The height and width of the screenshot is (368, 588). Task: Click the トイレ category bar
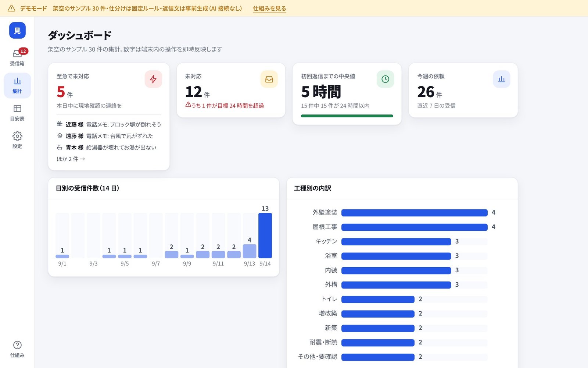tap(378, 299)
